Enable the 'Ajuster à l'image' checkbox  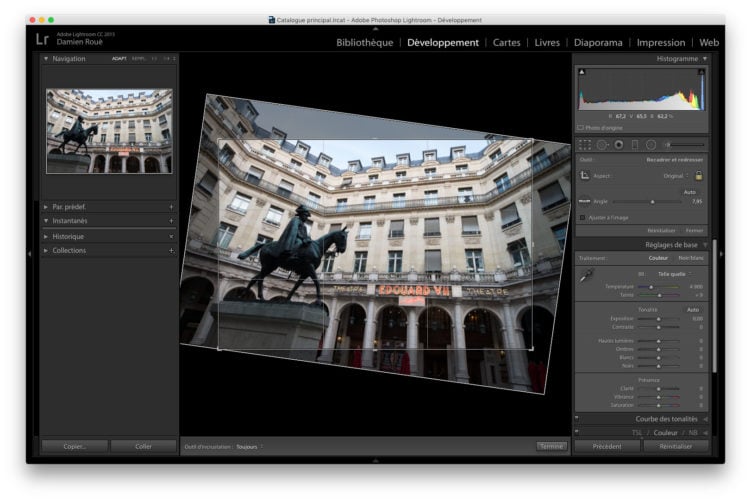pos(583,217)
